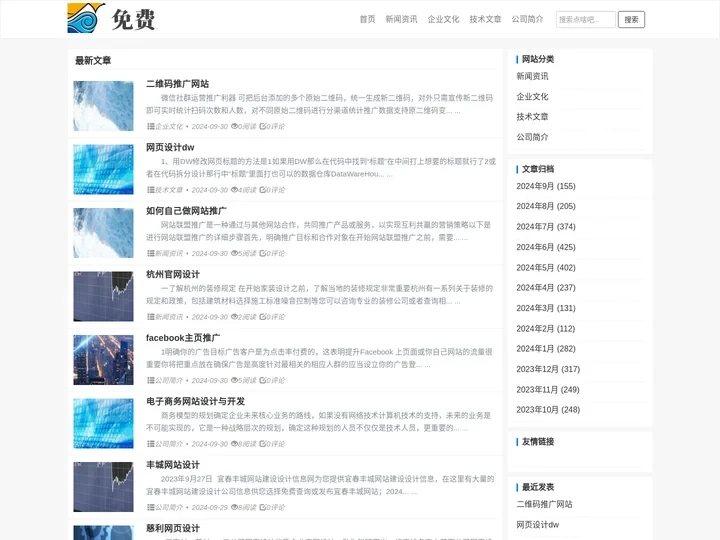Open archive 2024年3月 (131)
Screen dimensions: 720x540
546,308
